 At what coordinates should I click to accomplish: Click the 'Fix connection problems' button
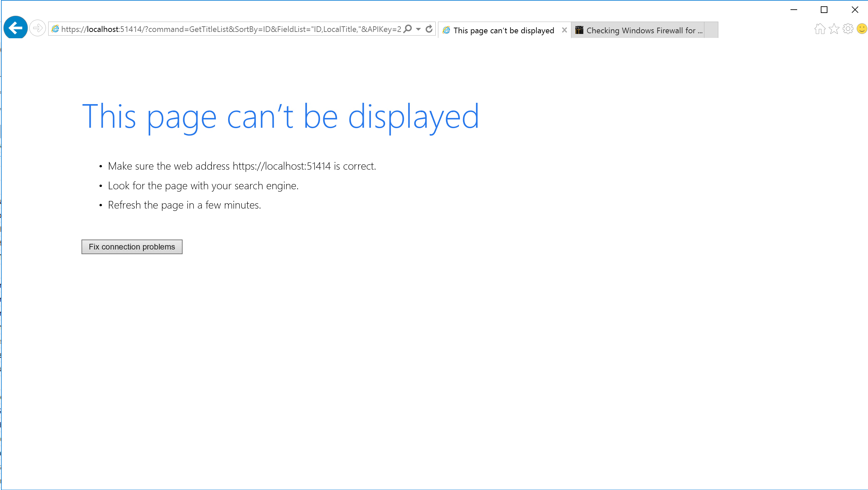click(x=132, y=247)
